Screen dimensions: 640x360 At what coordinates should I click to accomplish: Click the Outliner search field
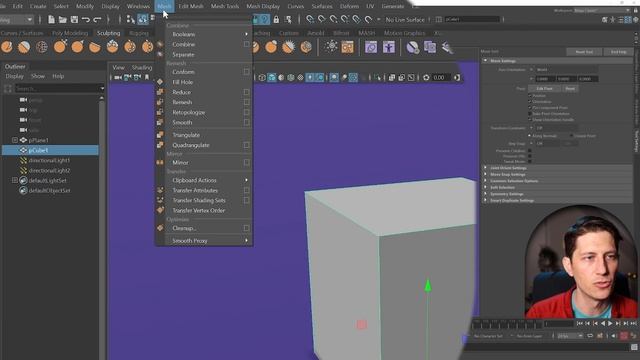click(x=60, y=88)
